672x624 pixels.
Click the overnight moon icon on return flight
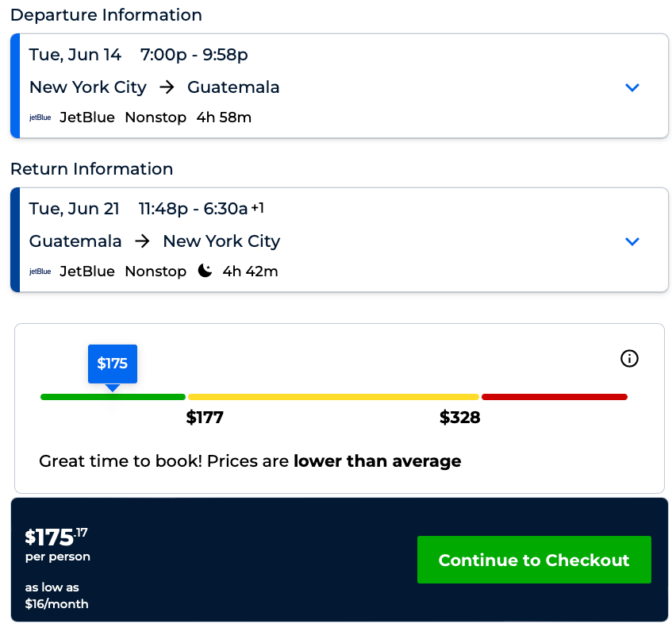click(205, 271)
